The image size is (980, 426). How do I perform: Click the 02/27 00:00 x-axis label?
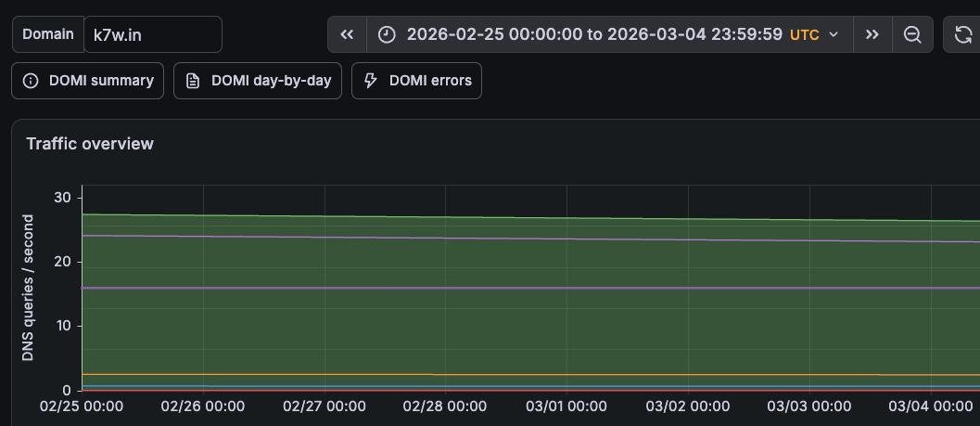325,406
